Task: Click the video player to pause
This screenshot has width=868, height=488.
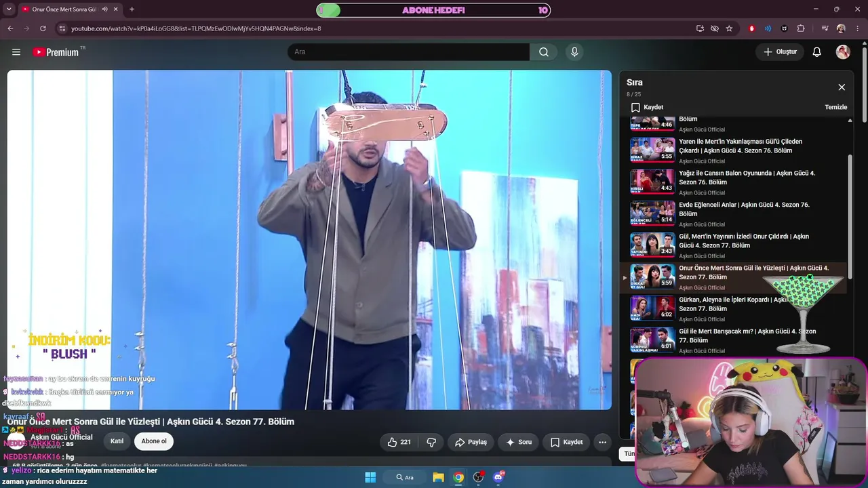Action: 309,240
